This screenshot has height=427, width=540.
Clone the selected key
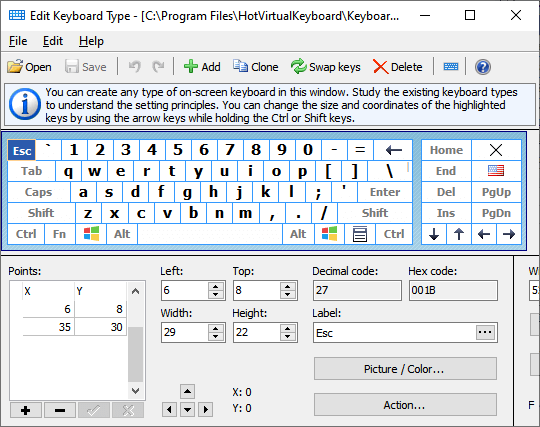[256, 67]
